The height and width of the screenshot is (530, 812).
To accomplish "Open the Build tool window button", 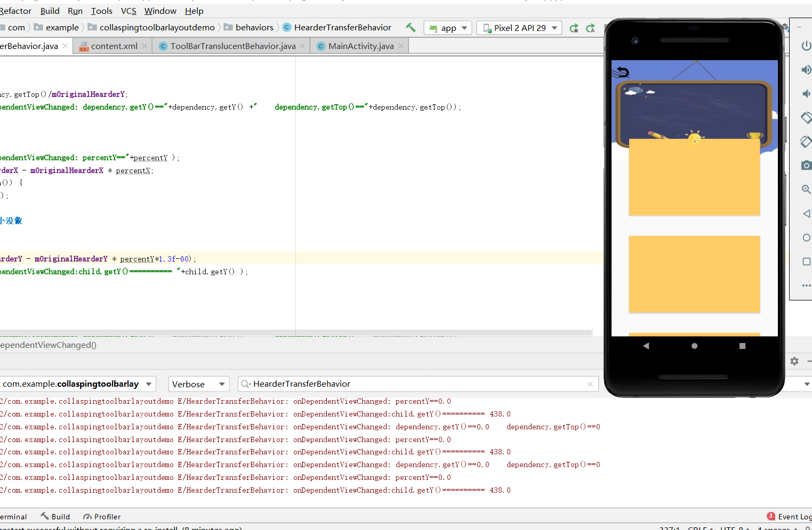I will 55,517.
